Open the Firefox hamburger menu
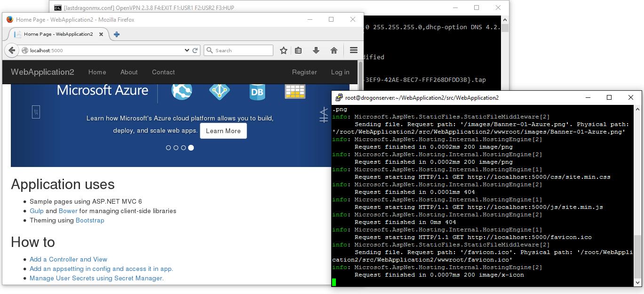The image size is (644, 294). [x=354, y=50]
